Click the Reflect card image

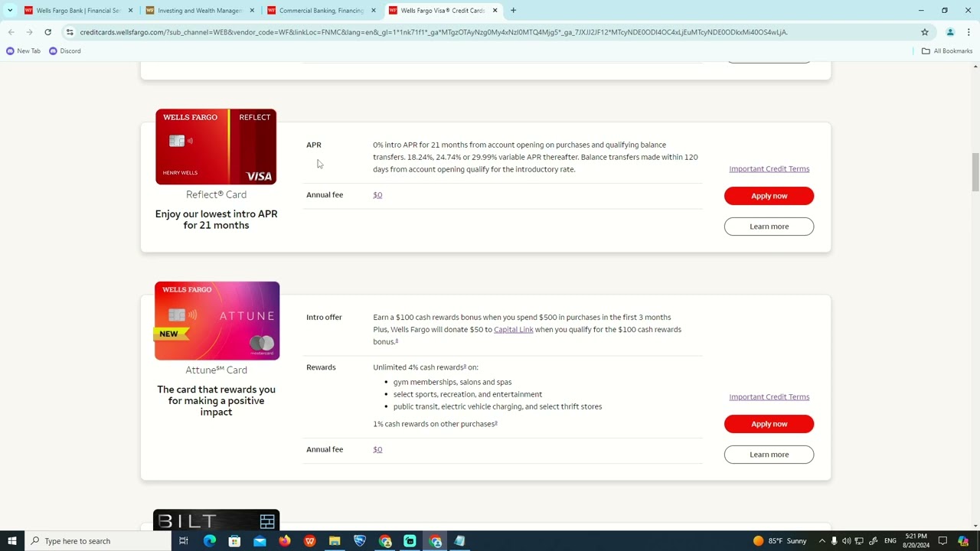pos(216,147)
